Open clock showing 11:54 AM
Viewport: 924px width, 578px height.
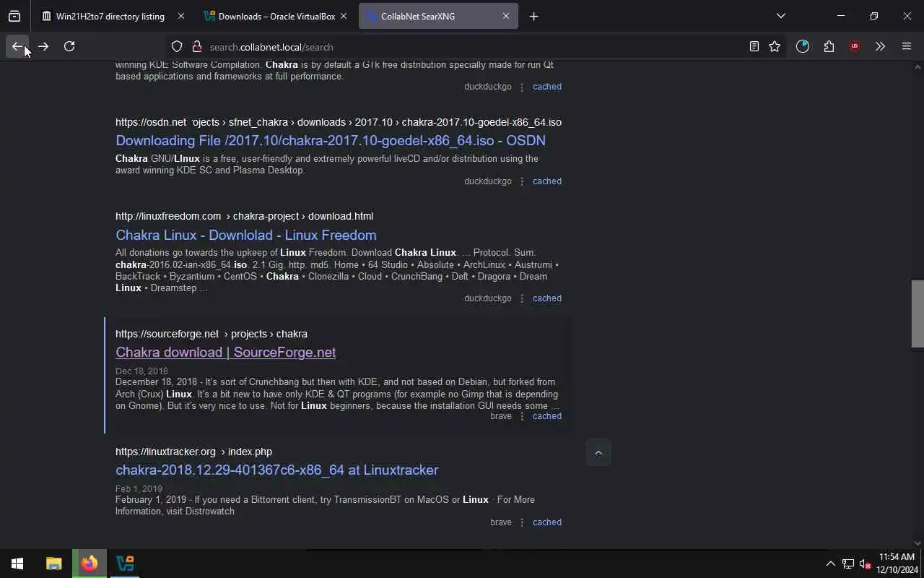coord(897,564)
